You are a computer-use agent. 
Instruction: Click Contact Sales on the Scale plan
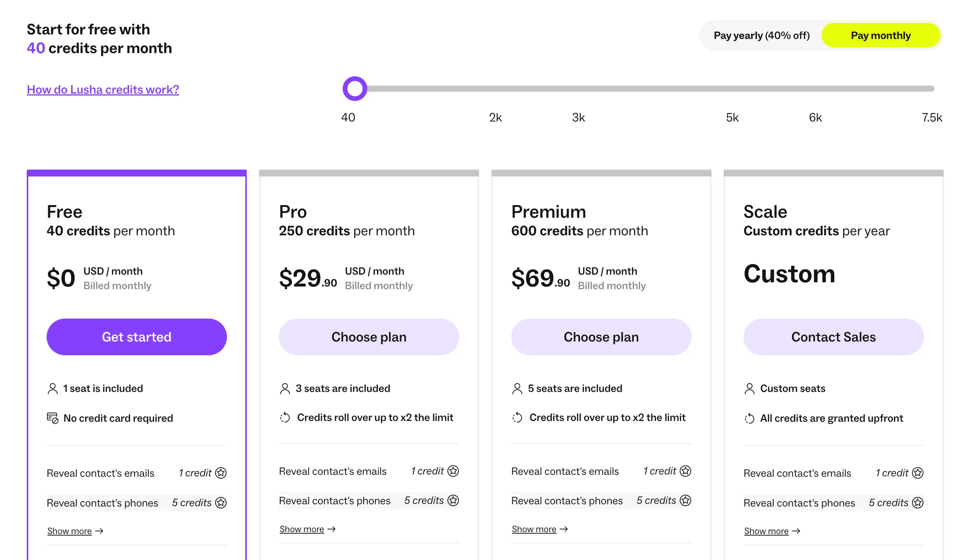coord(833,337)
